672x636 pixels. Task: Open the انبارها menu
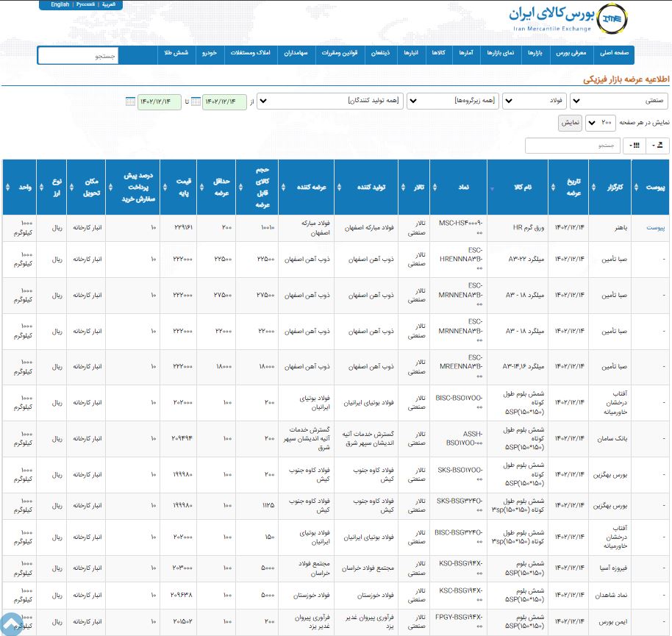tap(411, 53)
